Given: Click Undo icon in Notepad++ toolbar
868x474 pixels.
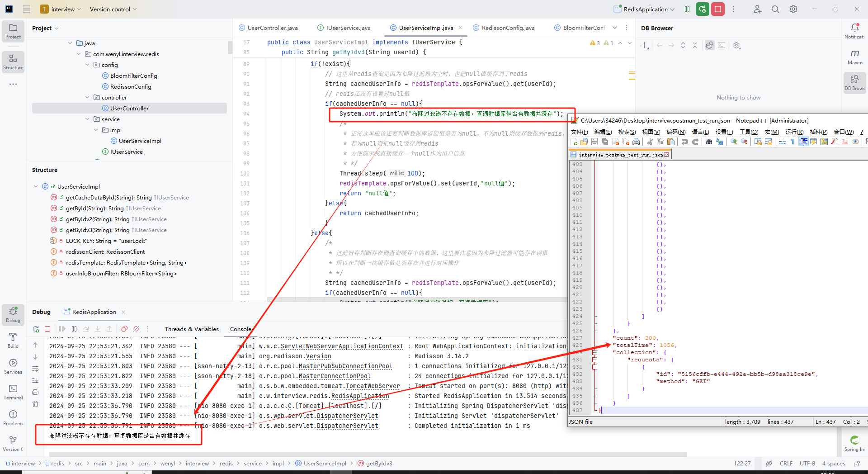Looking at the screenshot, I should click(x=685, y=142).
